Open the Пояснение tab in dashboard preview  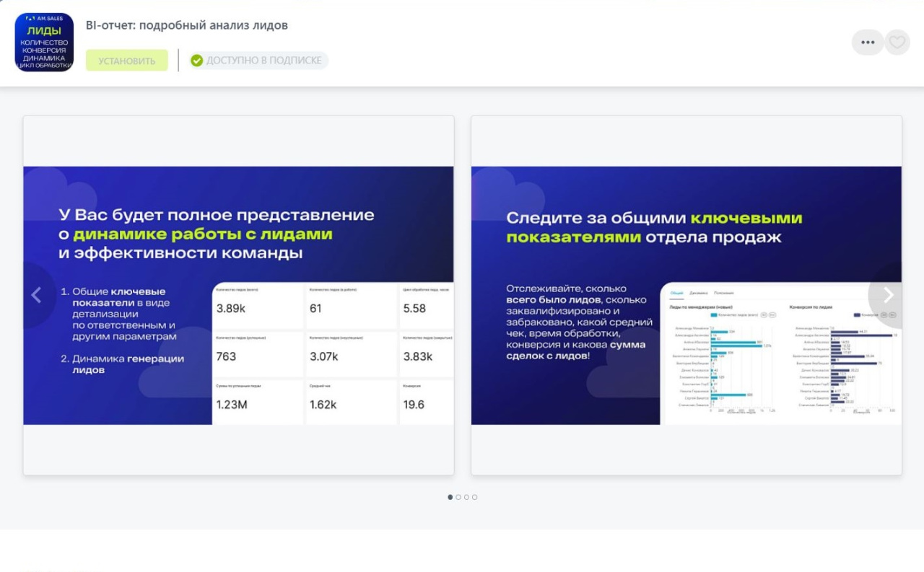724,293
